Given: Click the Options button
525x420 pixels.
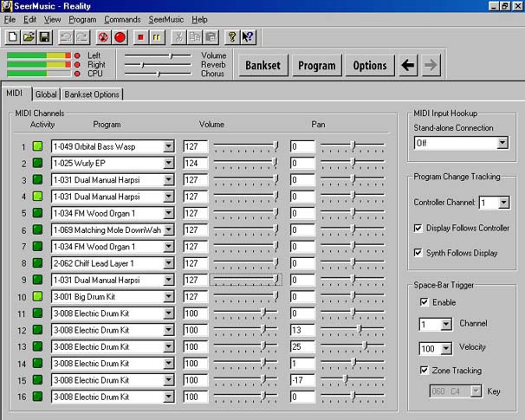Looking at the screenshot, I should pos(370,65).
